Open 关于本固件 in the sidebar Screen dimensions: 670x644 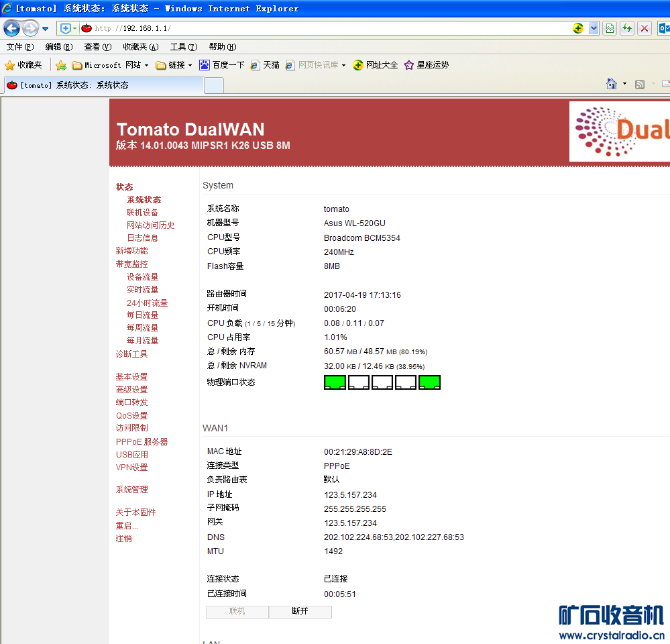coord(135,513)
